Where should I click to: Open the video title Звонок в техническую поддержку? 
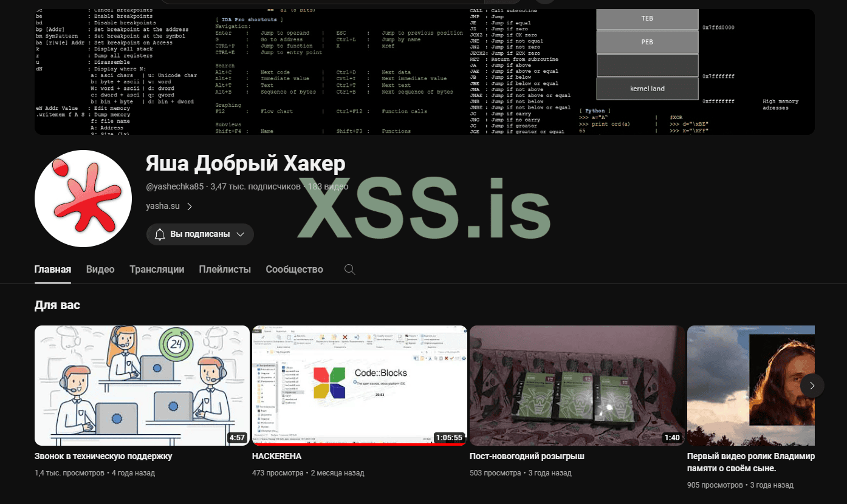(x=104, y=456)
